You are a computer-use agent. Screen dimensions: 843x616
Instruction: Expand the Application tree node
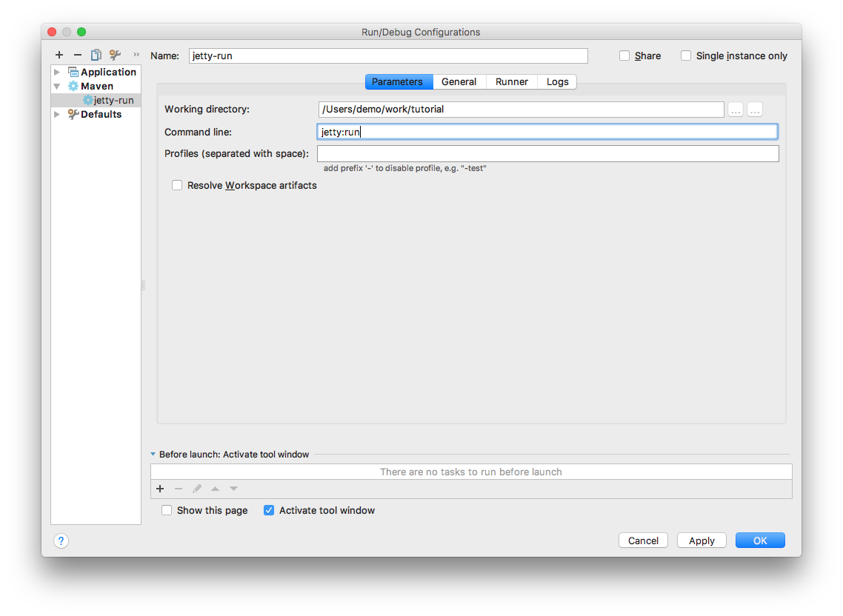pyautogui.click(x=57, y=72)
